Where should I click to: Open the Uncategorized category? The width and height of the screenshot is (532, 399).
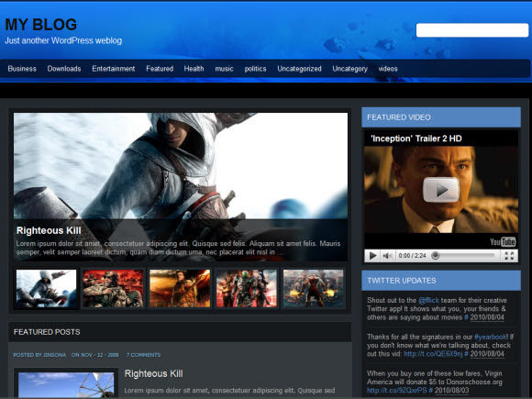tap(299, 69)
